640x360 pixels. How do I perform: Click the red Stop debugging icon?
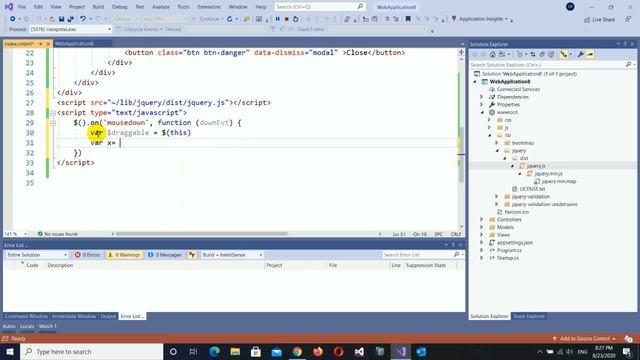pyautogui.click(x=287, y=19)
